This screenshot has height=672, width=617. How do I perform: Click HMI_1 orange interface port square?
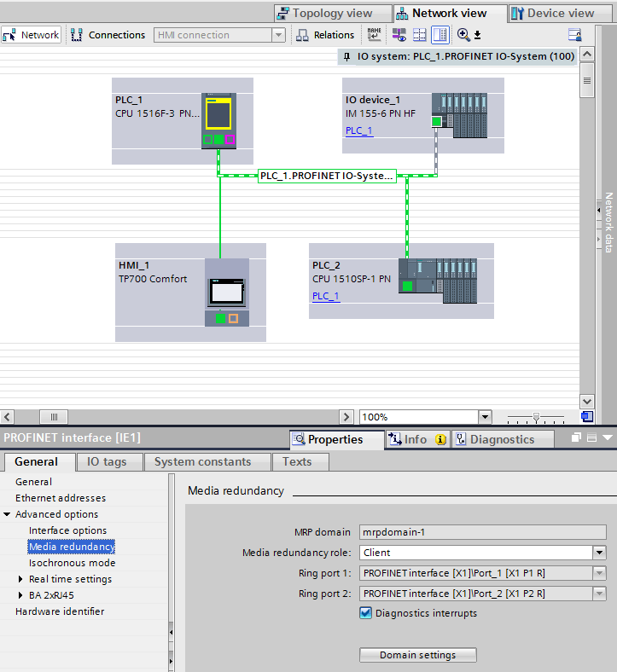(x=233, y=318)
